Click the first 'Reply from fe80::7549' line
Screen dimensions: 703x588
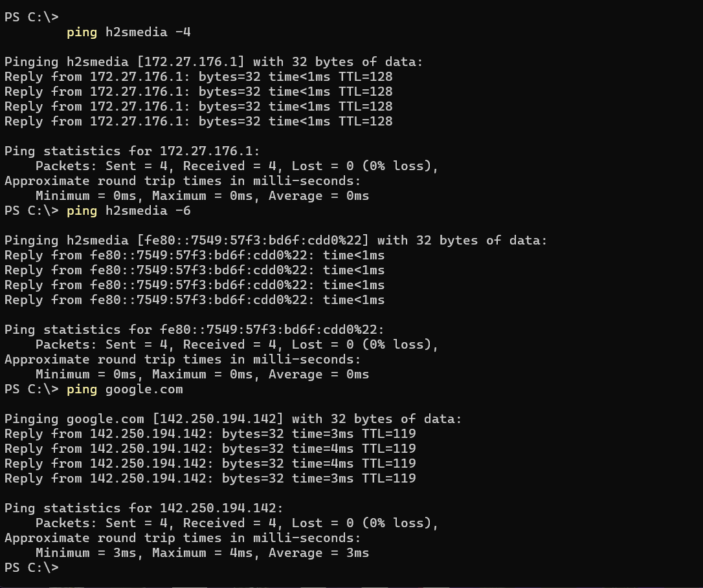click(x=194, y=255)
